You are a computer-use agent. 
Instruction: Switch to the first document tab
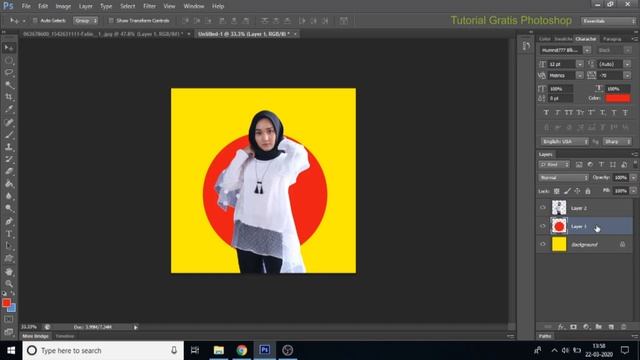pyautogui.click(x=103, y=34)
